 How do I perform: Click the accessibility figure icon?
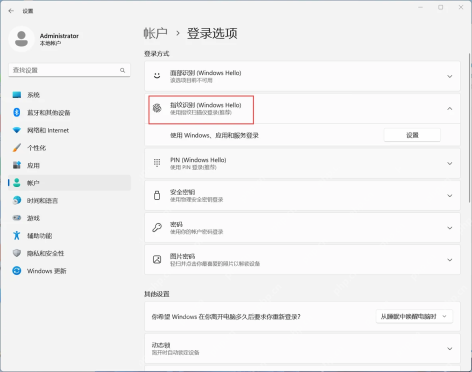(17, 236)
